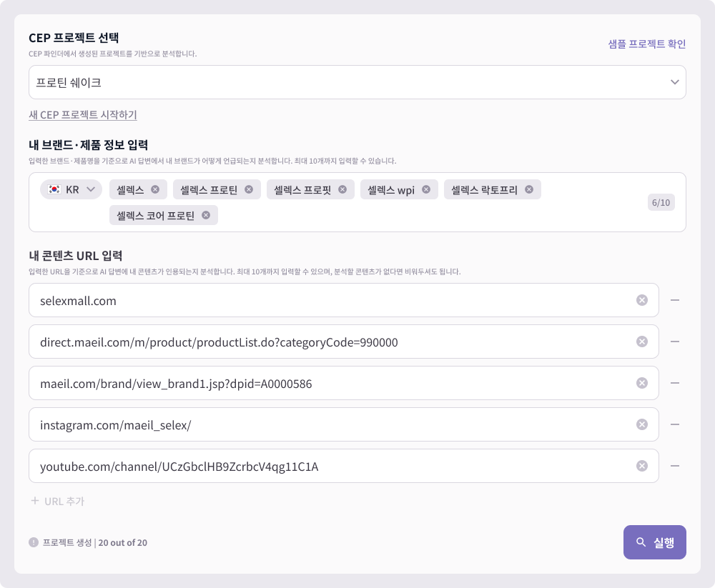Edit the direct.maeil.com productList URL input
The width and height of the screenshot is (715, 588).
[x=344, y=342]
